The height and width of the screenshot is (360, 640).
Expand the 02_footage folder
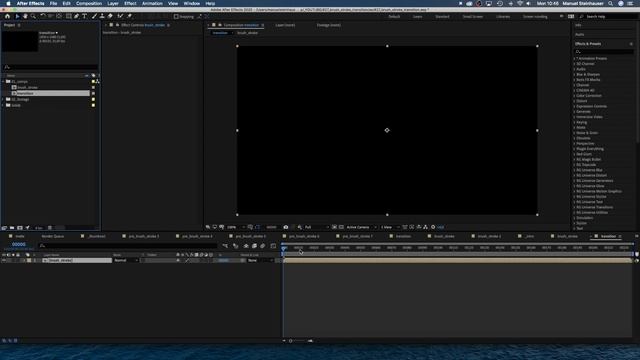pyautogui.click(x=3, y=99)
